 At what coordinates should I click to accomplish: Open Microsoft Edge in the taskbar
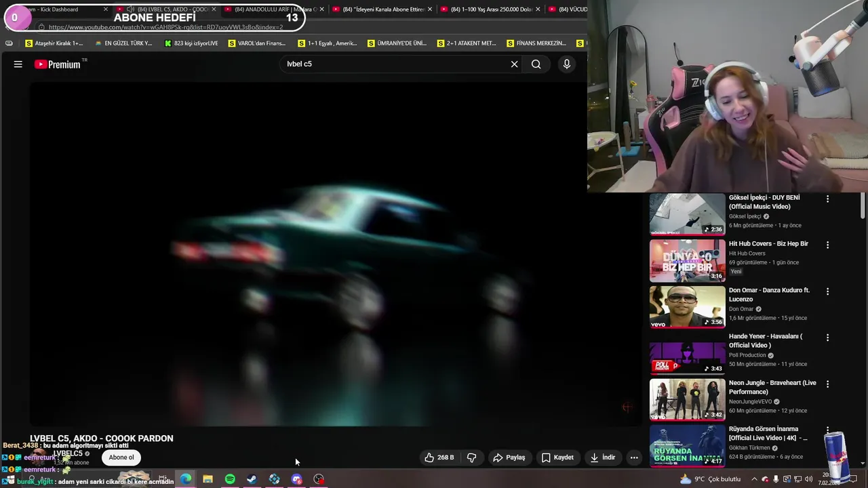click(x=185, y=479)
